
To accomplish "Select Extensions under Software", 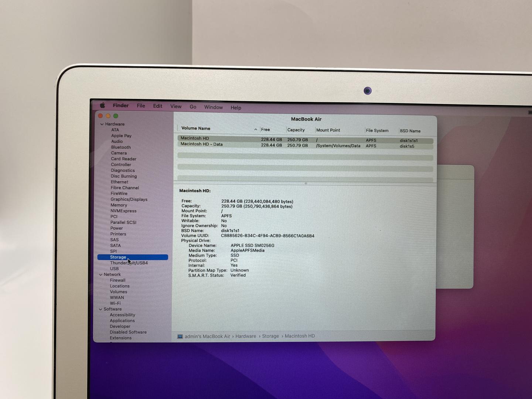I will (x=120, y=338).
